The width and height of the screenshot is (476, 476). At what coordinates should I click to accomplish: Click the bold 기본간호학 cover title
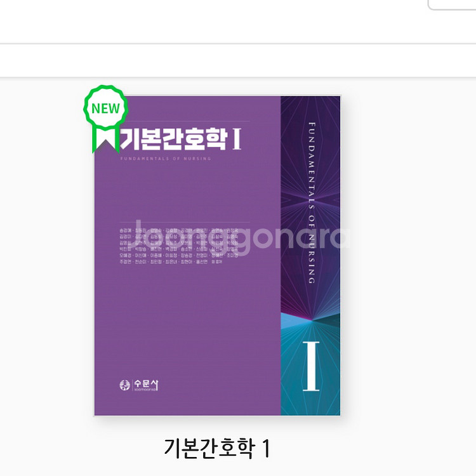coord(174,139)
